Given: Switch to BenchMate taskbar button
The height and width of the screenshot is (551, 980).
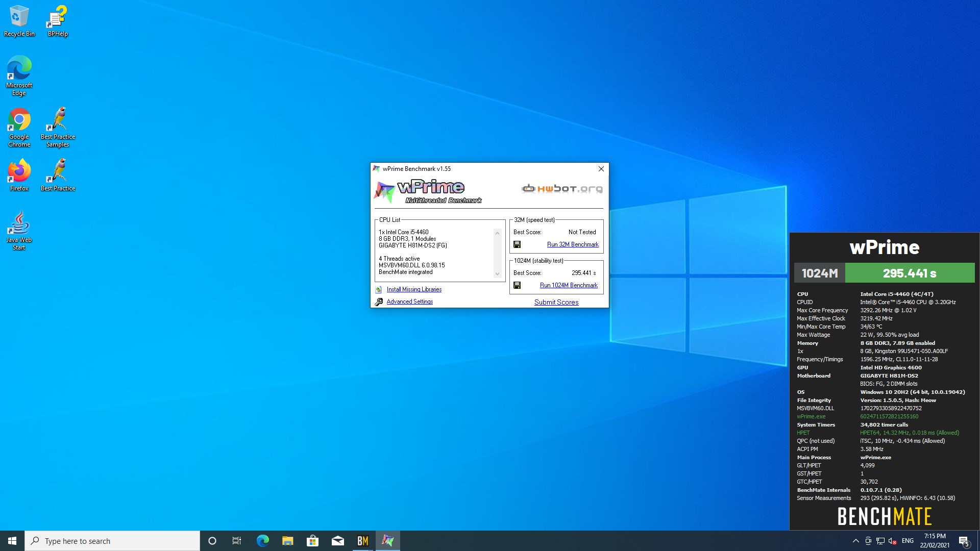Looking at the screenshot, I should [362, 541].
